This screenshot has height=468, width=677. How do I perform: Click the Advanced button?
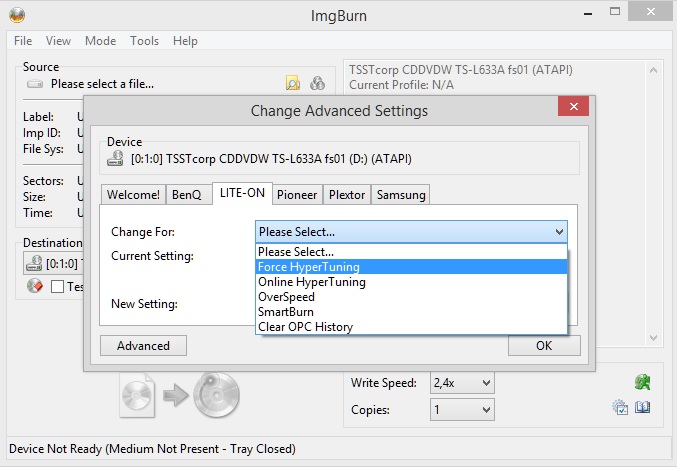(143, 346)
